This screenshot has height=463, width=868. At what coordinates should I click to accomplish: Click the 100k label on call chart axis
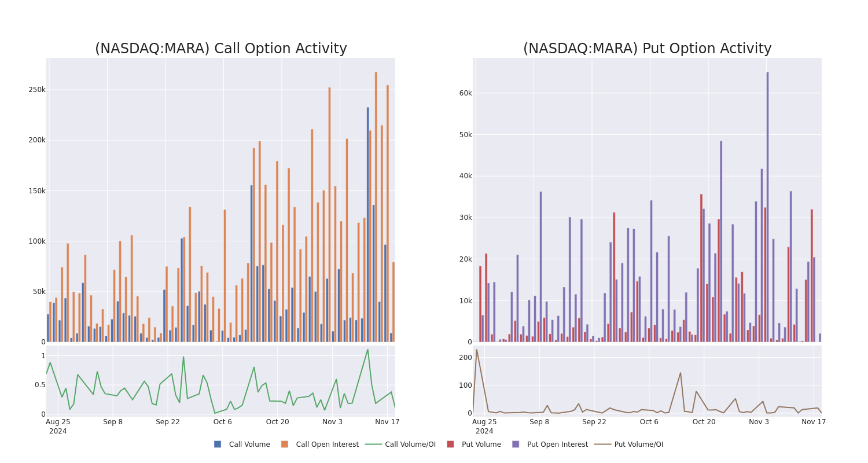37,241
